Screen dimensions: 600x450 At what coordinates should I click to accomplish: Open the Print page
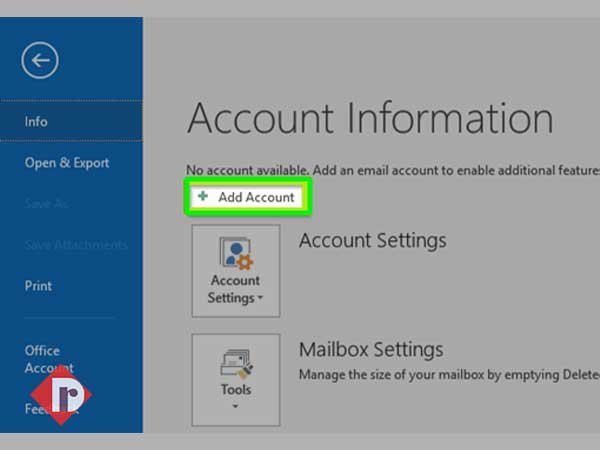(38, 286)
